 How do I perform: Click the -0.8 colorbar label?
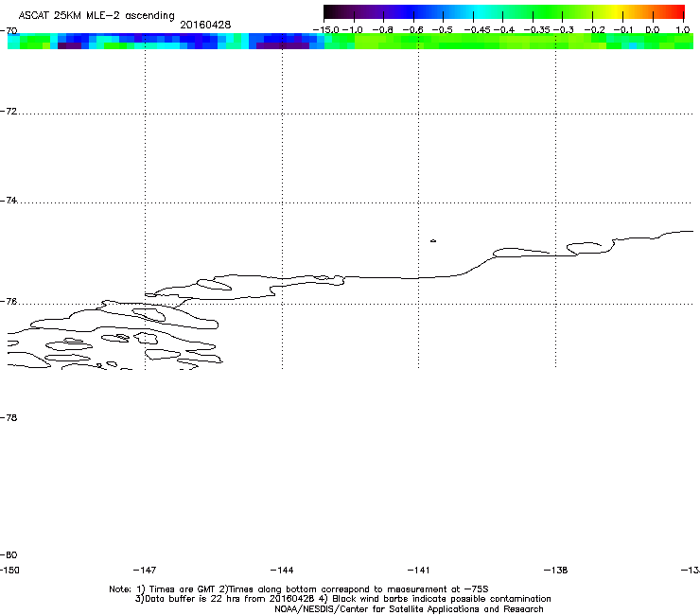click(x=382, y=30)
